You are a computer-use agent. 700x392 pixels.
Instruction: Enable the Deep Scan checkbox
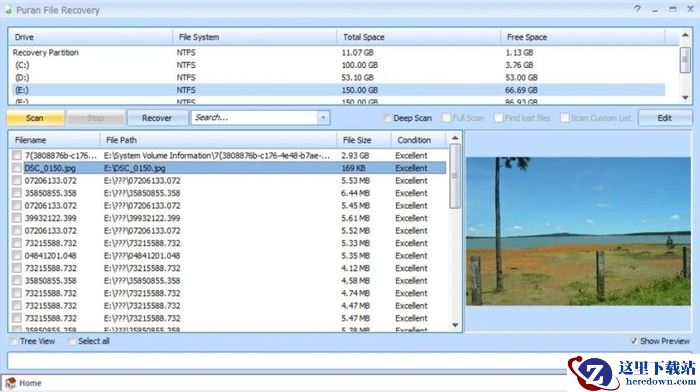pos(387,118)
